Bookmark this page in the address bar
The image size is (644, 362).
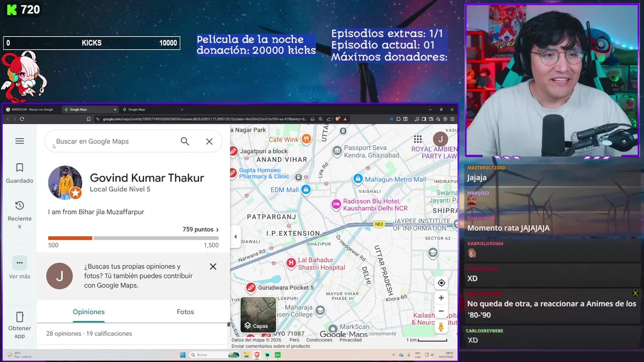click(89, 119)
